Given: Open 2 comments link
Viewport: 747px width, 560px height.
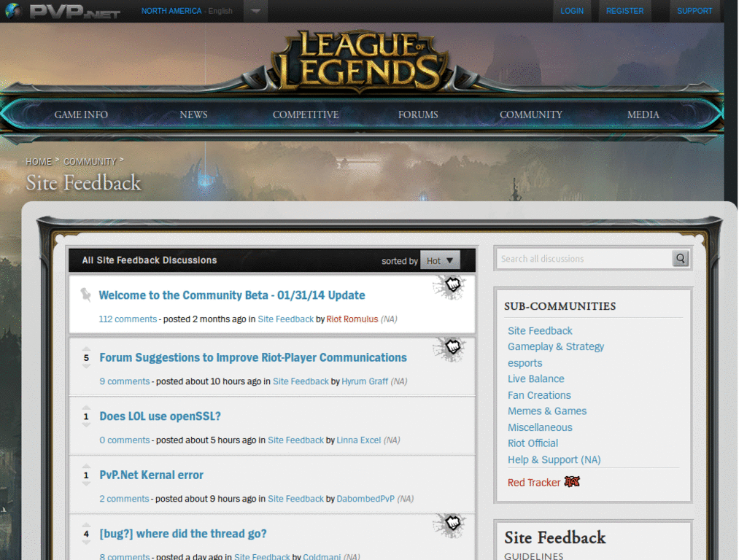Looking at the screenshot, I should pyautogui.click(x=124, y=499).
